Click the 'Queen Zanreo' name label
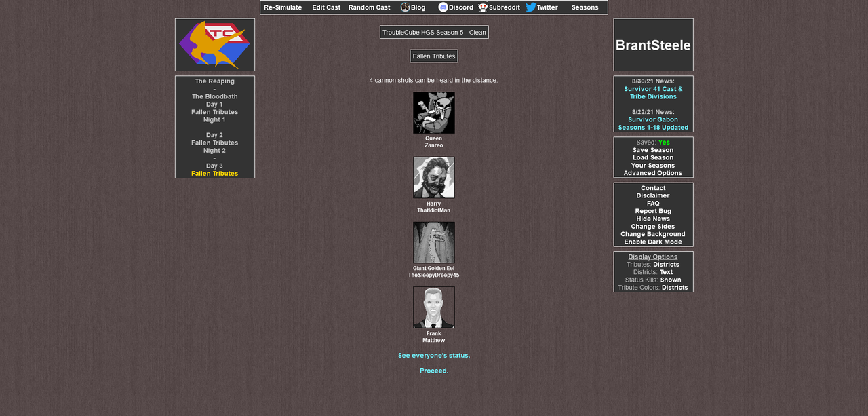This screenshot has height=416, width=868. (434, 142)
